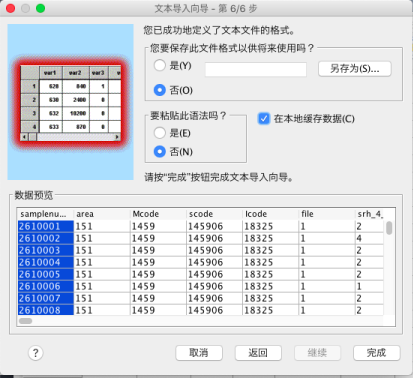This screenshot has width=413, height=378.
Task: Close the wizard with red window button
Action: coord(11,8)
